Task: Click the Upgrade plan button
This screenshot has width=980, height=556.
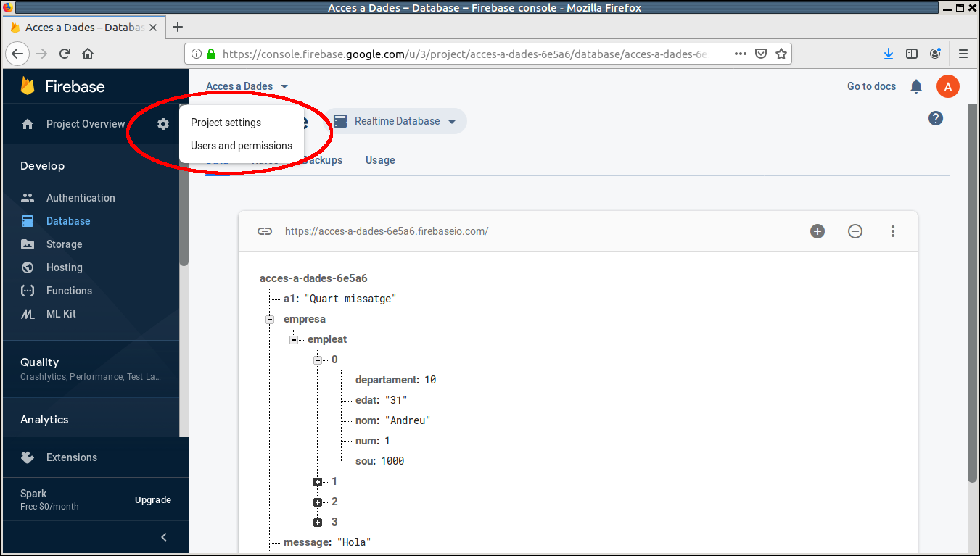Action: (x=153, y=500)
